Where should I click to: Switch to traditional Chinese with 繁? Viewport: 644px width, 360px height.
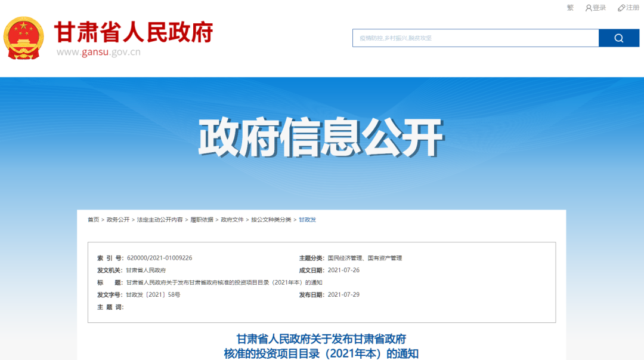[x=570, y=8]
